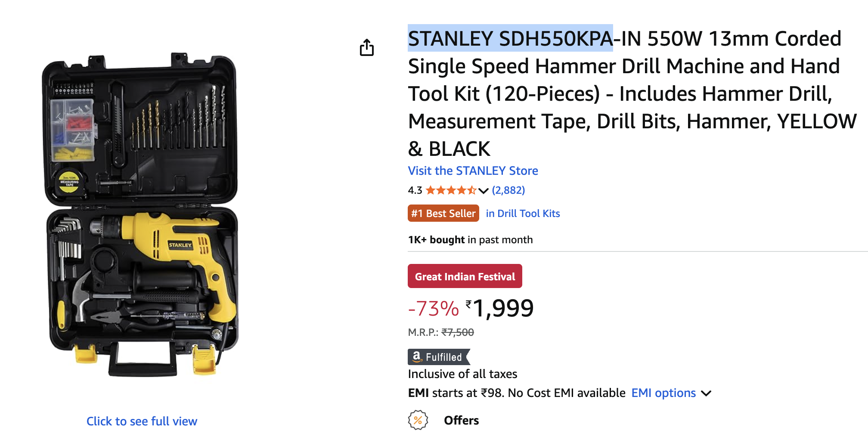The image size is (868, 434).
Task: Expand the rating breakdown chevron
Action: [484, 191]
